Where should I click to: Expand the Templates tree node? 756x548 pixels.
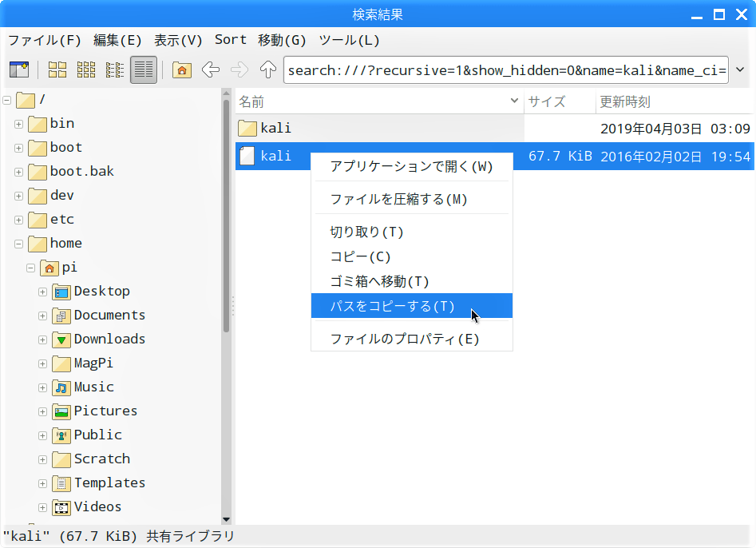pyautogui.click(x=42, y=483)
